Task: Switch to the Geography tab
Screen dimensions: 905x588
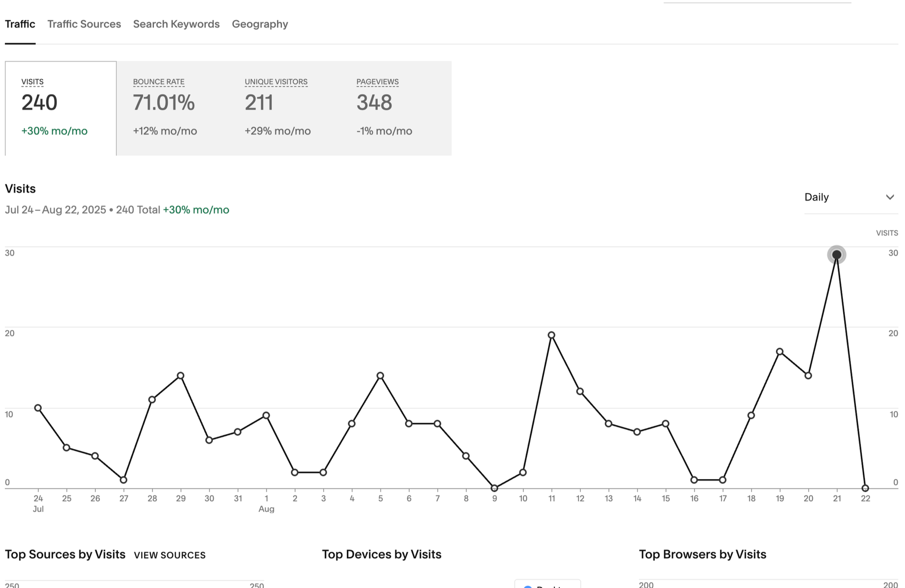Action: tap(260, 24)
